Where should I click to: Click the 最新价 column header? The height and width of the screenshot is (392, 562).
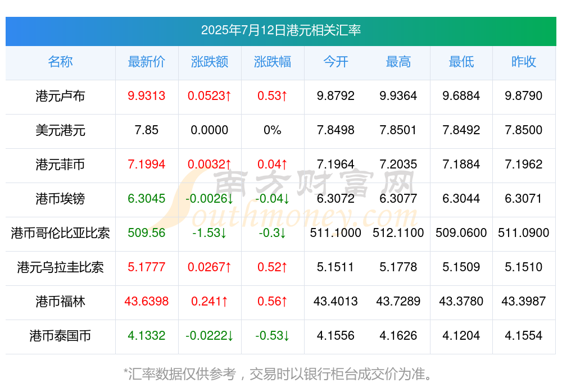coord(147,62)
